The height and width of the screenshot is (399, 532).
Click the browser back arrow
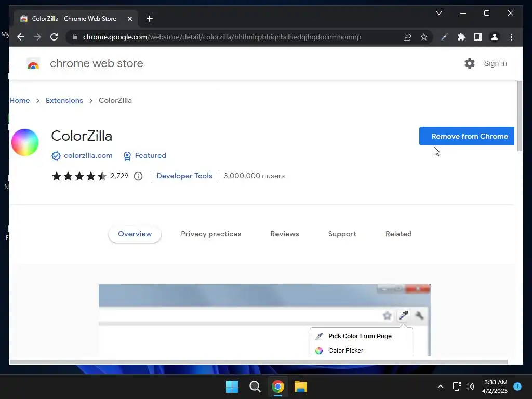(21, 37)
